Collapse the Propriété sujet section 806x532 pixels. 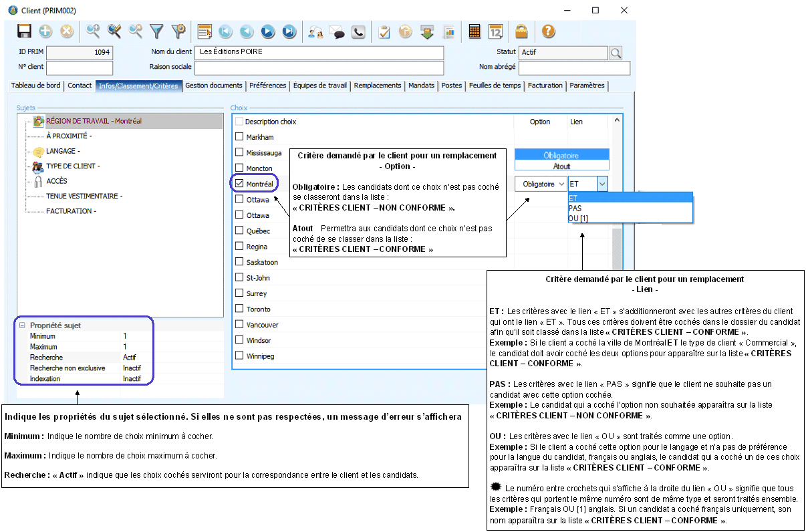point(22,325)
